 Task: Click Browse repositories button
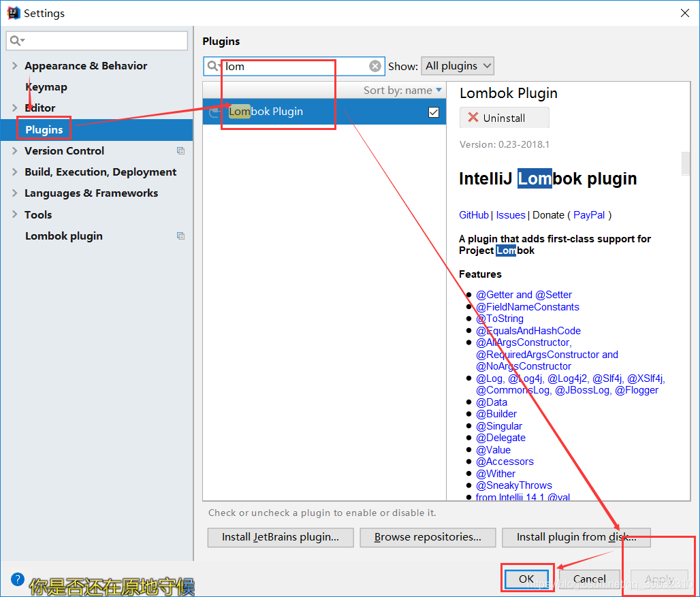428,537
